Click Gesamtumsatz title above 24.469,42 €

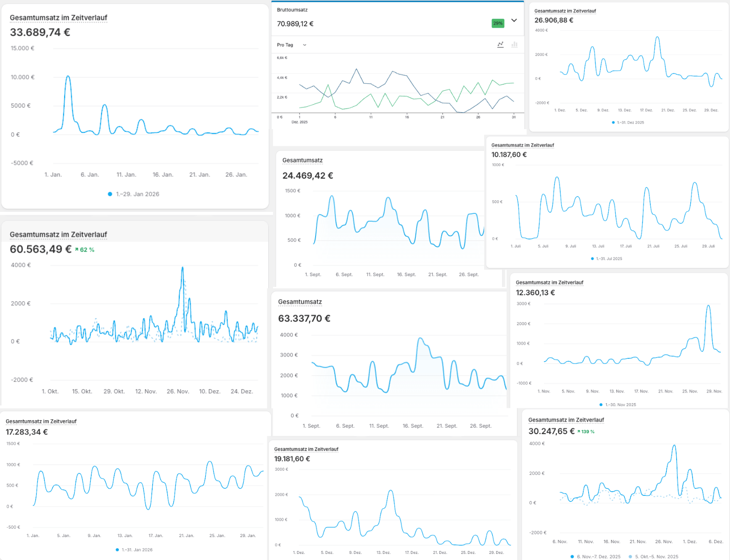(302, 160)
